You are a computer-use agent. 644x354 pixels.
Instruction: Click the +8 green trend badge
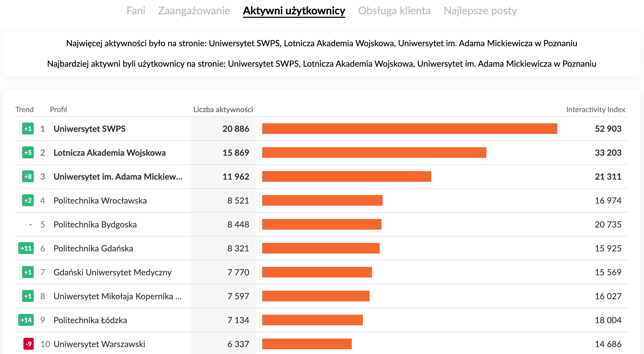28,176
